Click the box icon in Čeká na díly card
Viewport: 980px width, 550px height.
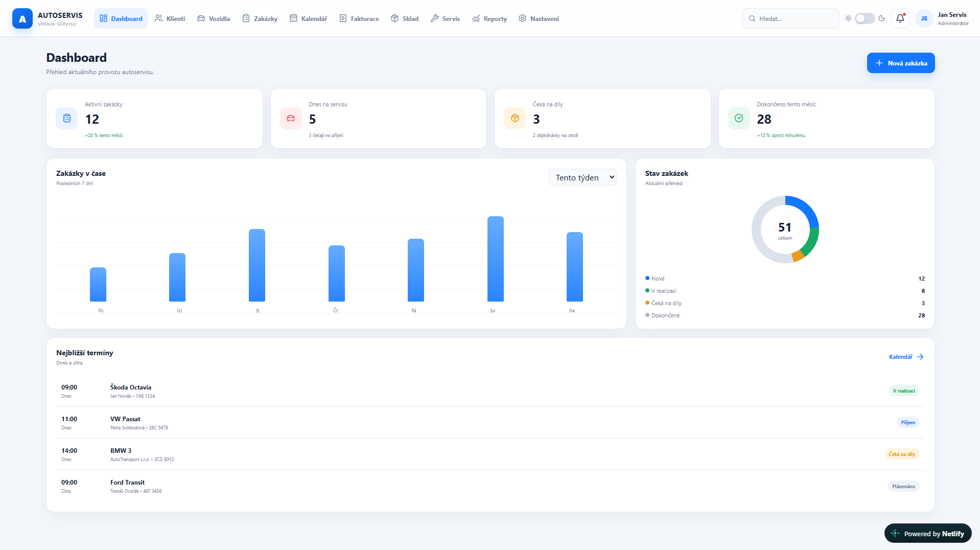click(x=515, y=119)
